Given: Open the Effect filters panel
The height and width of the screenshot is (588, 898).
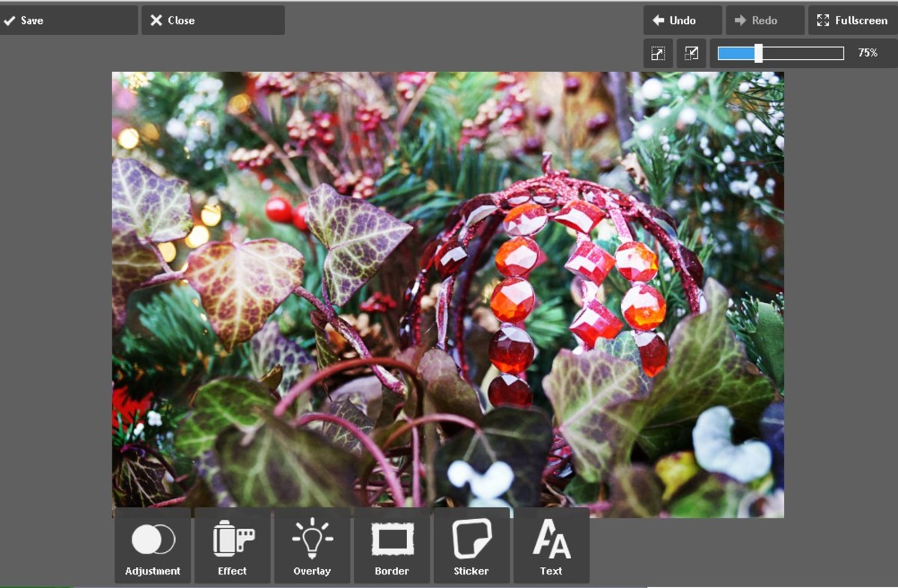Looking at the screenshot, I should [232, 547].
